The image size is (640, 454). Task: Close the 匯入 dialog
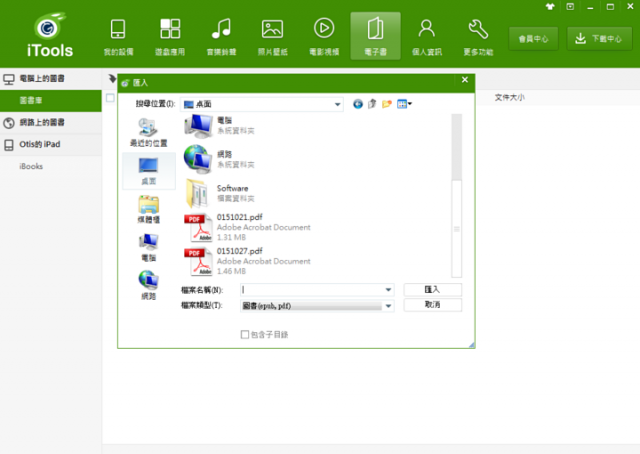click(x=465, y=80)
